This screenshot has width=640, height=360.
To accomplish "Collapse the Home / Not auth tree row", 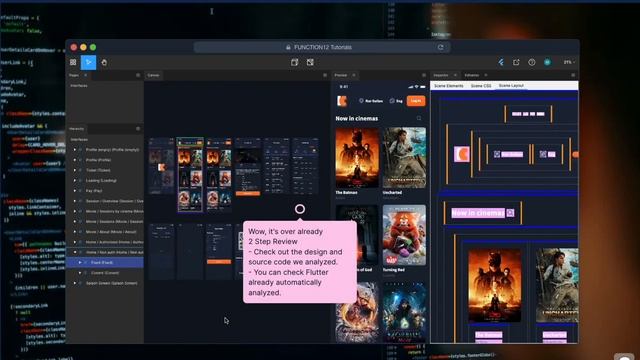I will (75, 252).
